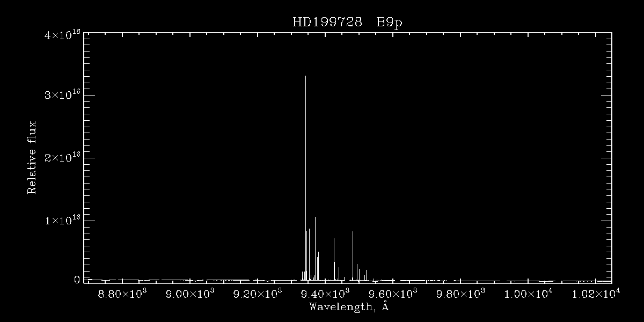Click the 1×10^16 y-axis tick label
Screen dimensions: 644x322
tap(62, 221)
